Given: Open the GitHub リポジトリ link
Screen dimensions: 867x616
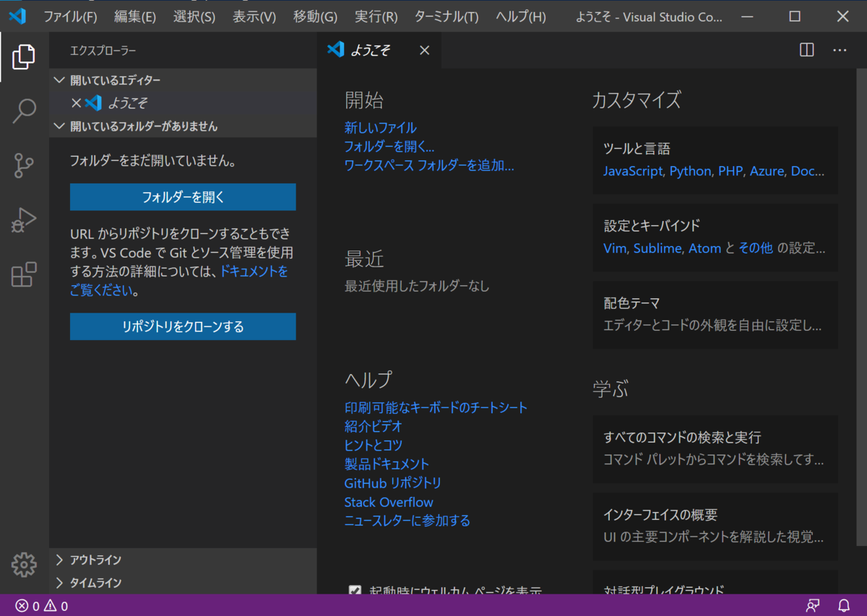Looking at the screenshot, I should pos(393,483).
